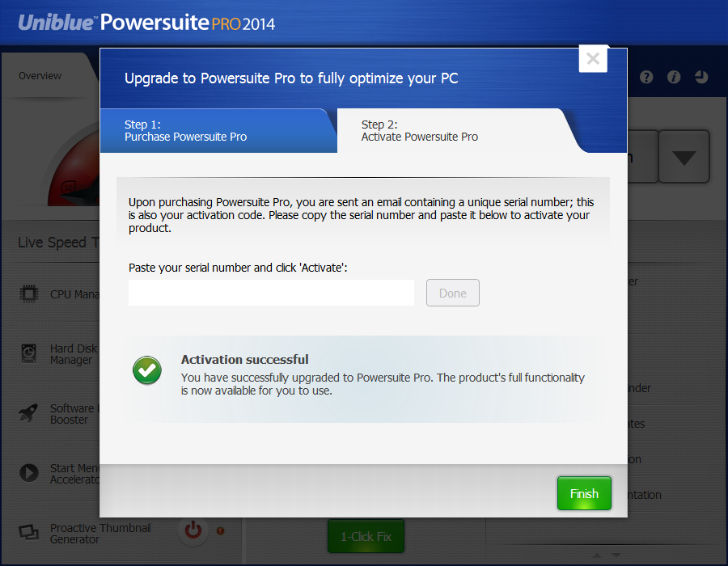Viewport: 728px width, 566px height.
Task: Expand the dropdown arrow button in the main window
Action: click(x=684, y=157)
